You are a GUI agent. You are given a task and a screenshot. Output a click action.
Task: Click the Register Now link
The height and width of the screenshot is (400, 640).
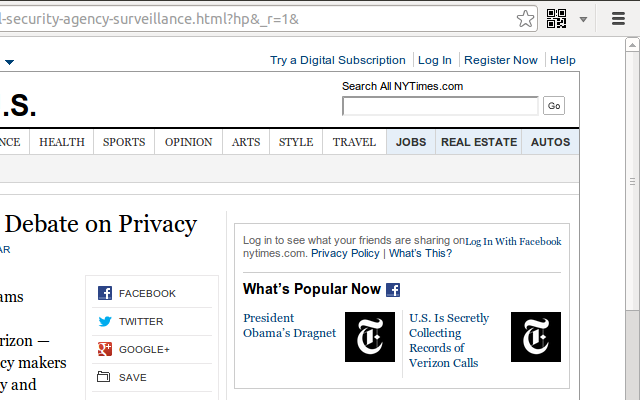[501, 60]
